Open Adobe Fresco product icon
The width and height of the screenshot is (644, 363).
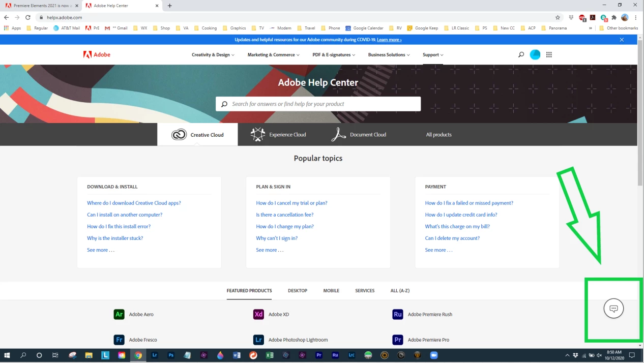pos(119,340)
